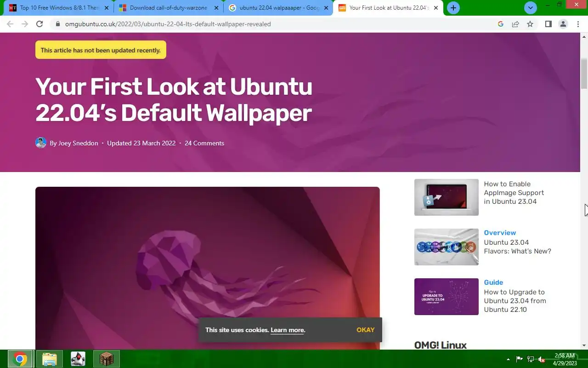
Task: Click the Guide category label
Action: point(493,282)
